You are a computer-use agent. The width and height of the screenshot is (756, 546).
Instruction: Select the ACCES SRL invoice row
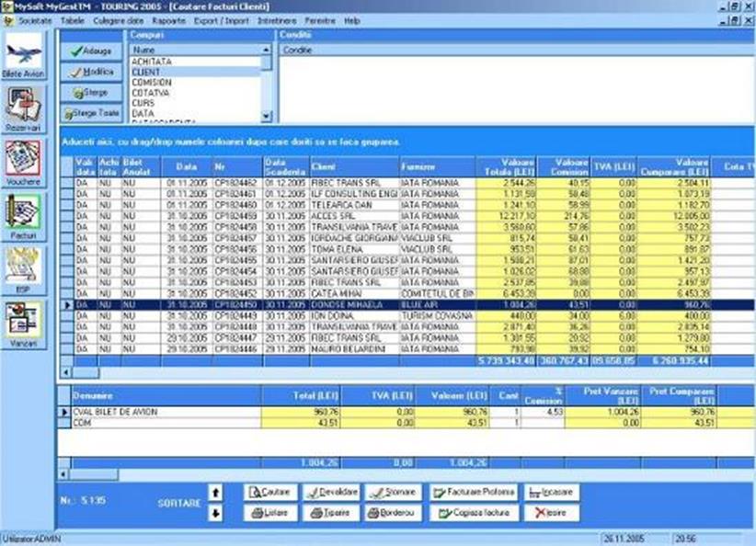pos(407,216)
